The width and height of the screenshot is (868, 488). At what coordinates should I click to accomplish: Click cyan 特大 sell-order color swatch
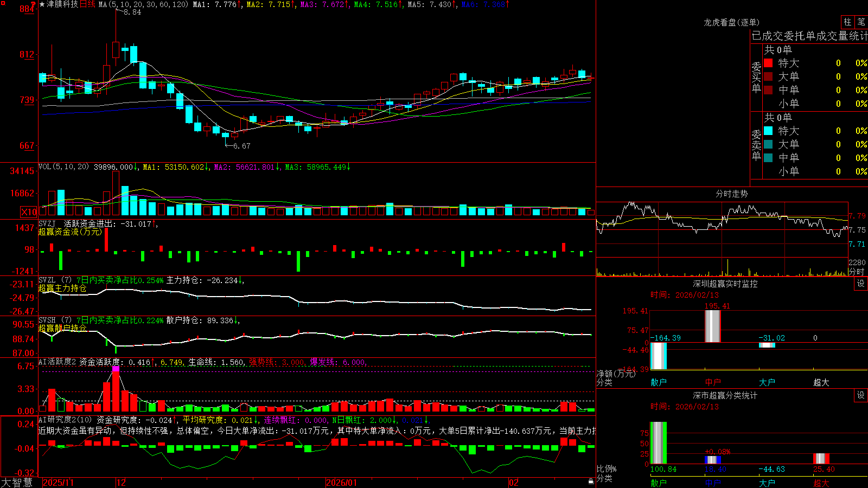768,131
